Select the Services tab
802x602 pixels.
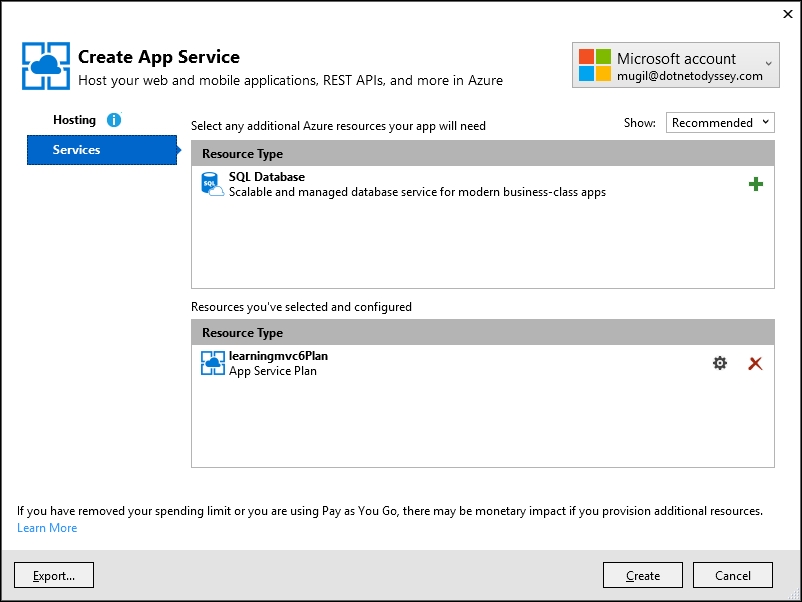coord(102,150)
